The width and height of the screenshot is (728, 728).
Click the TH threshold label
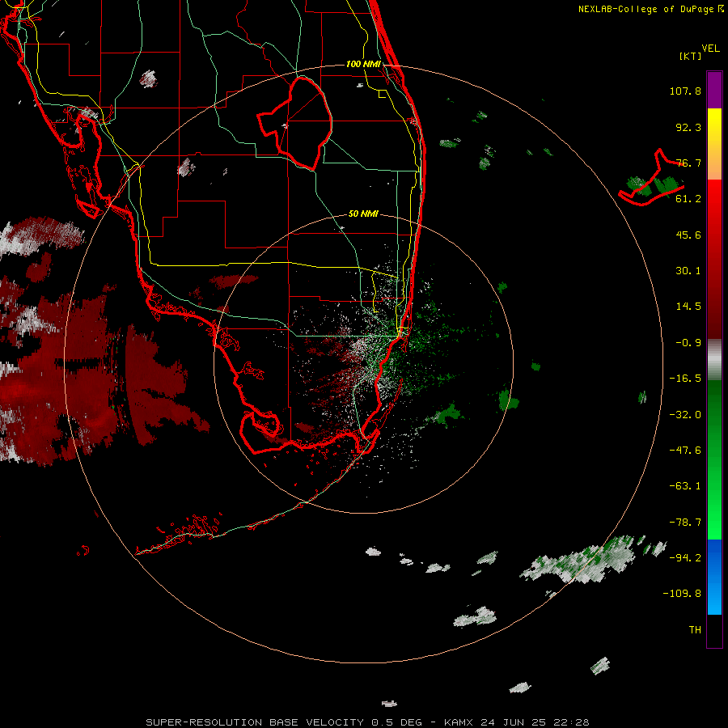tap(695, 630)
